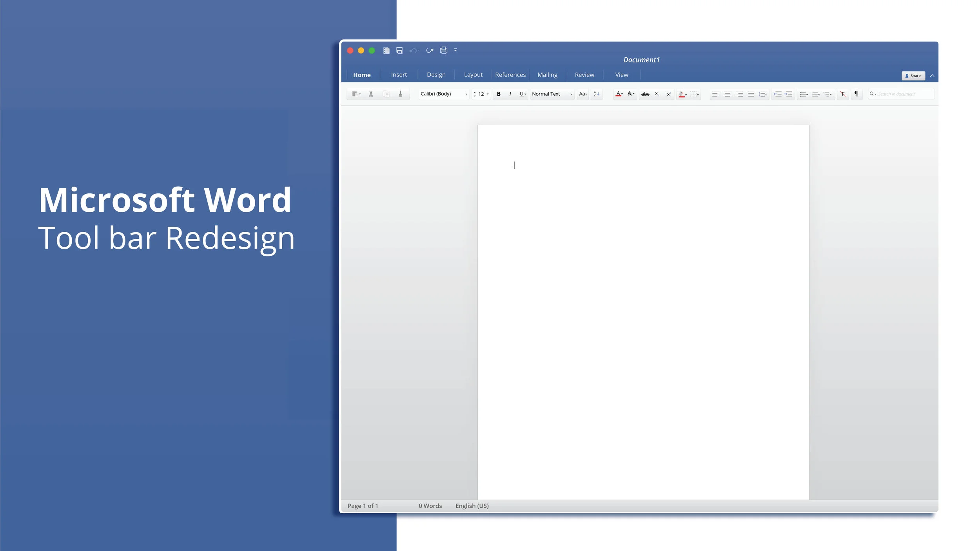The width and height of the screenshot is (980, 551).
Task: Open the bulleted list dropdown
Action: pyautogui.click(x=804, y=94)
